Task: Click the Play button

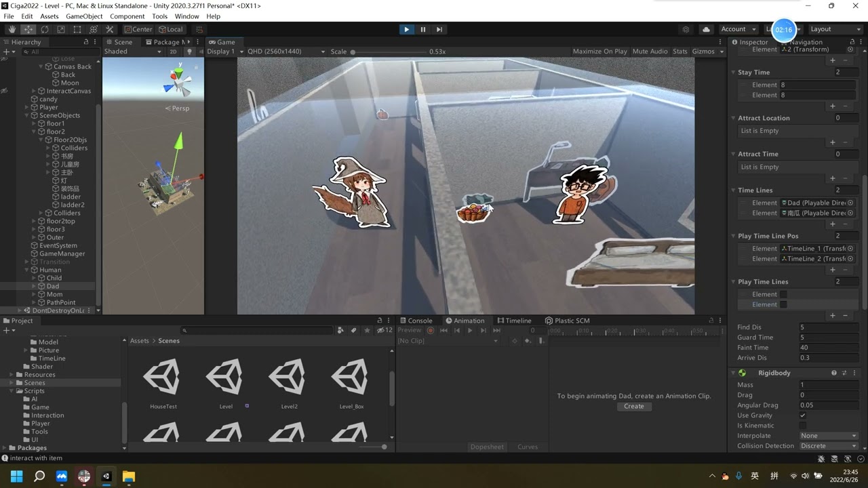Action: (x=406, y=29)
